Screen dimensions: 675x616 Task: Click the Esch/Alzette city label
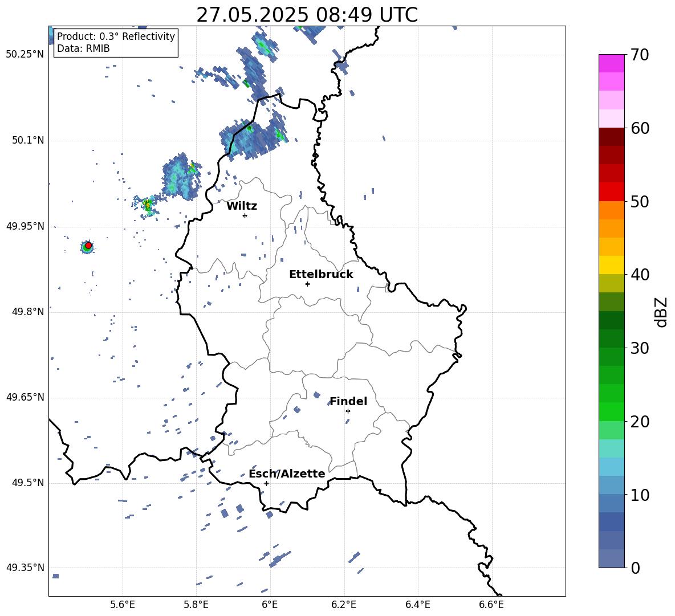tap(287, 474)
